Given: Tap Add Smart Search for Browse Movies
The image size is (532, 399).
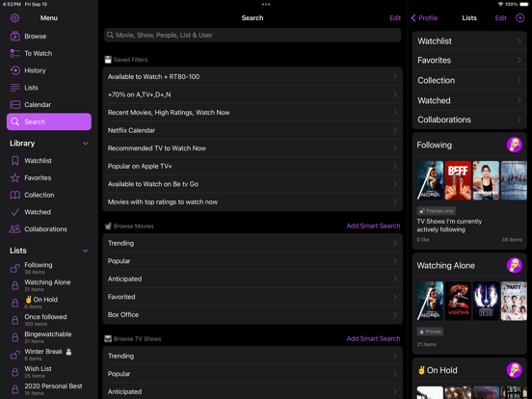Looking at the screenshot, I should click(373, 226).
